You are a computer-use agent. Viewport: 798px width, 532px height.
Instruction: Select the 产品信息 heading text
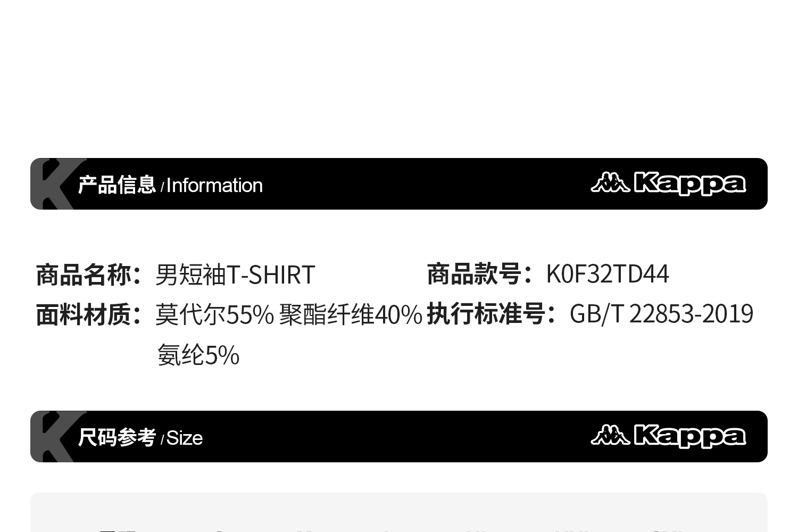pos(117,185)
